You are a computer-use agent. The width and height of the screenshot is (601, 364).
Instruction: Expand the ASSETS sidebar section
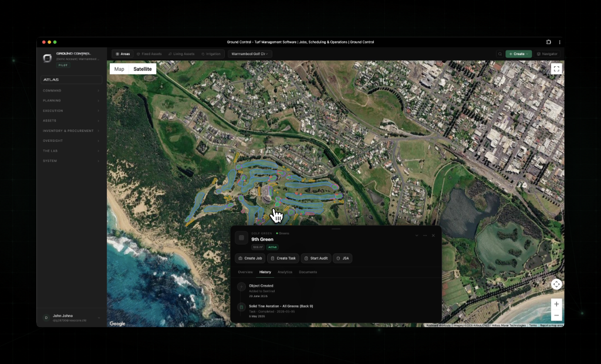pos(71,121)
